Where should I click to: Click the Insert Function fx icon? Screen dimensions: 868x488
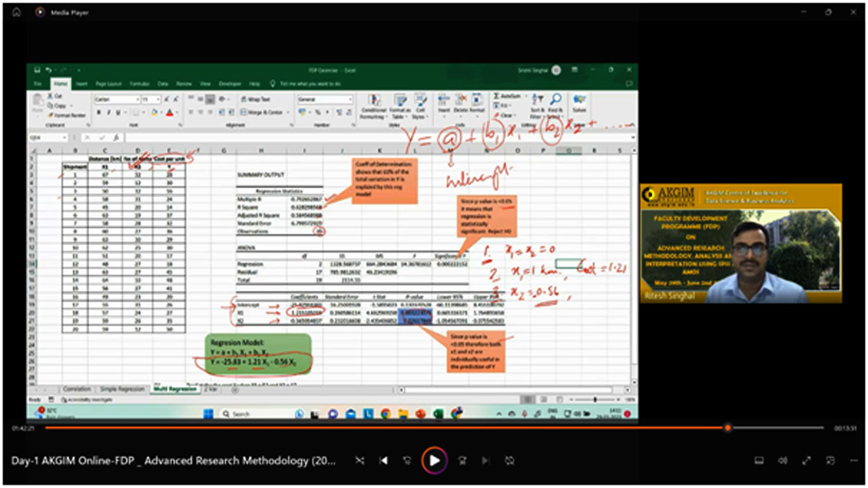(116, 137)
